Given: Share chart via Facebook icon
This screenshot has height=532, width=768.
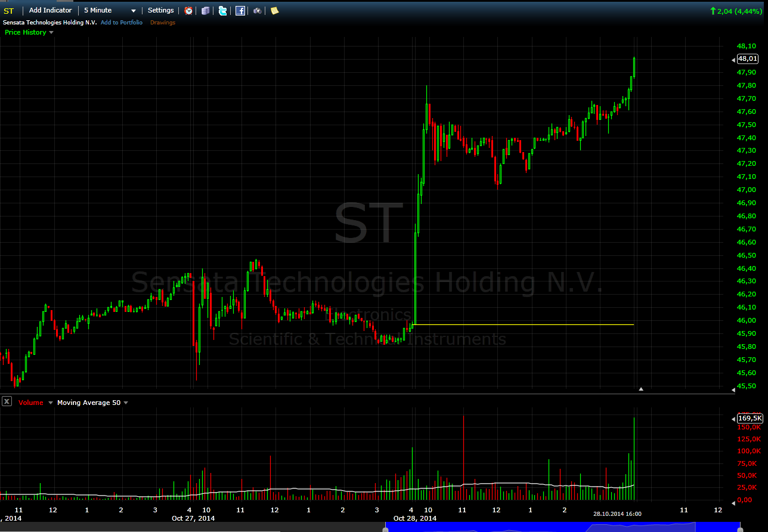Looking at the screenshot, I should [240, 11].
